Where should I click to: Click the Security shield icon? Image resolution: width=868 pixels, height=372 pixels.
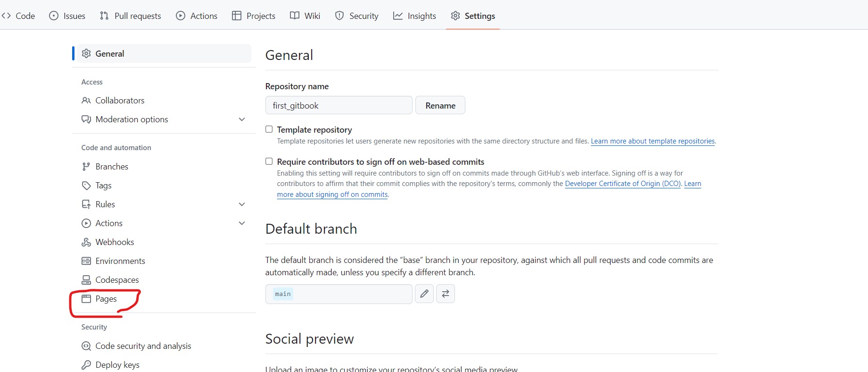(x=339, y=16)
